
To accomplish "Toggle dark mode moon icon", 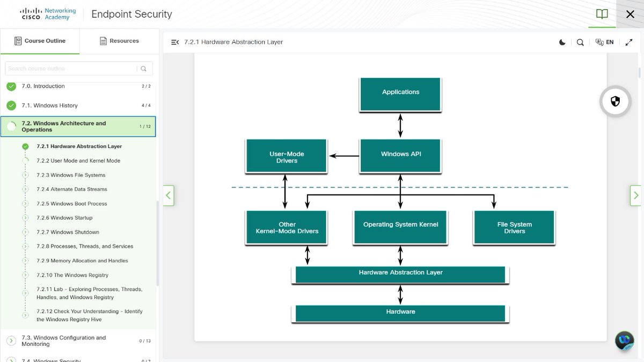I will pos(562,42).
